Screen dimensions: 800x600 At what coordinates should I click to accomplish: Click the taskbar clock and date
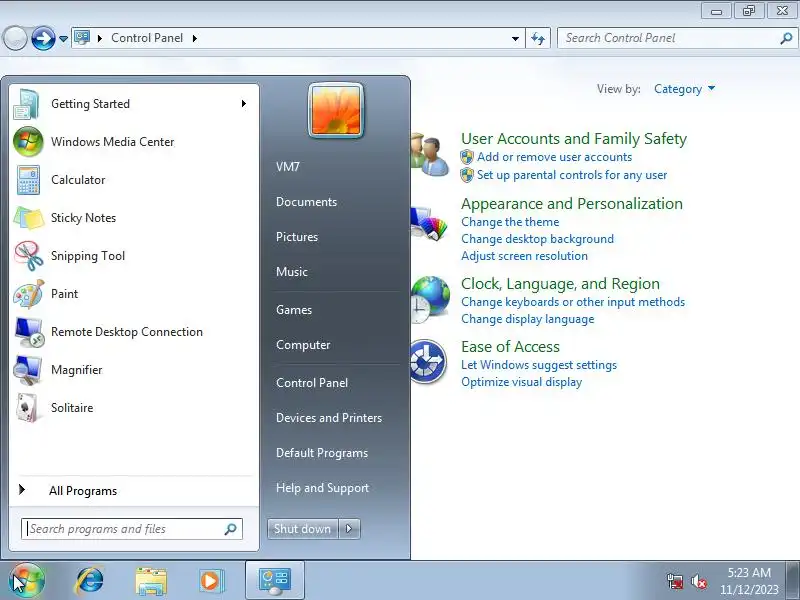(x=749, y=581)
